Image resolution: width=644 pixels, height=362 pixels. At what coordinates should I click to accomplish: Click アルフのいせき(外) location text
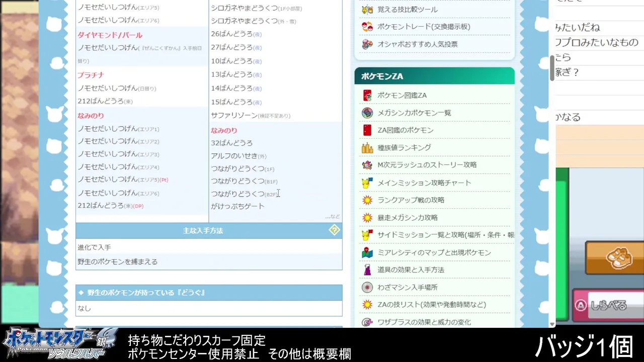coord(238,156)
